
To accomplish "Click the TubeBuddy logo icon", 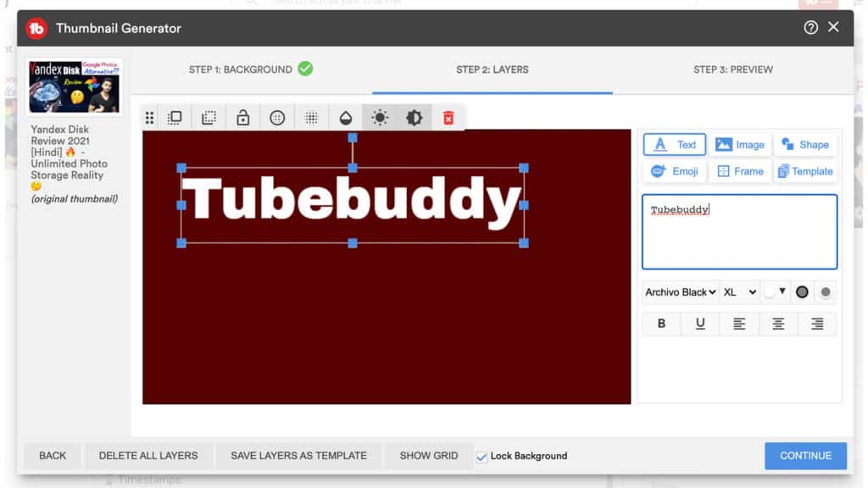I will coord(37,28).
